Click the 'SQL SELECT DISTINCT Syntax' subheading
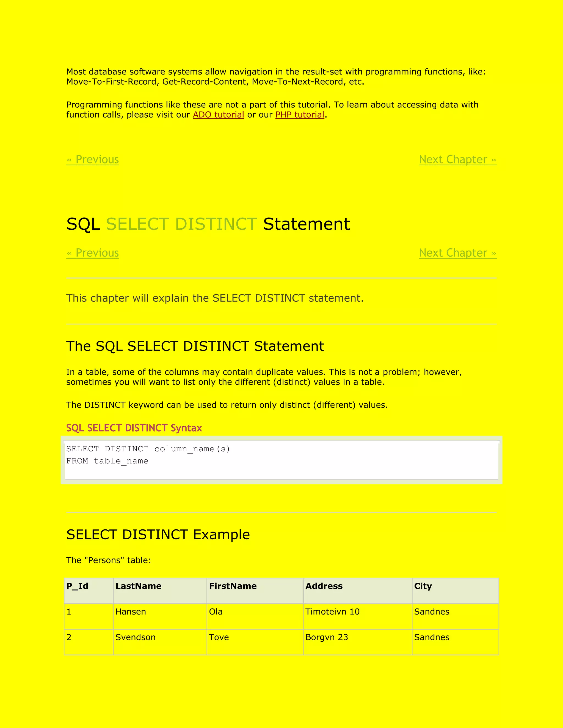Screen dimensions: 563x728 click(134, 428)
